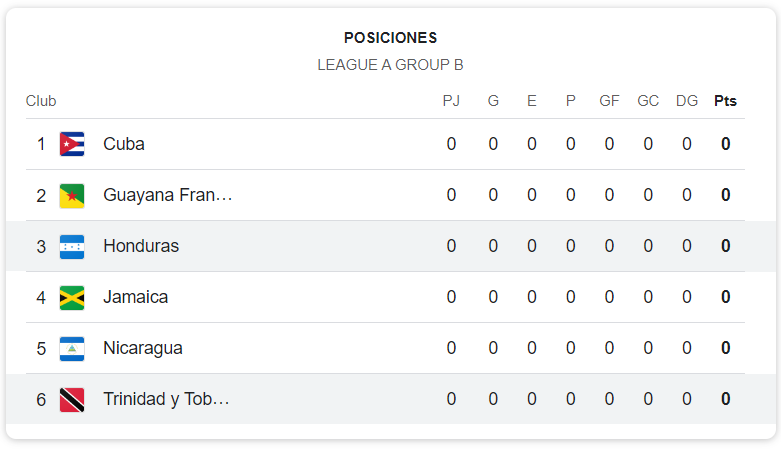Select the Honduras team name
781x449 pixels.
(x=141, y=246)
